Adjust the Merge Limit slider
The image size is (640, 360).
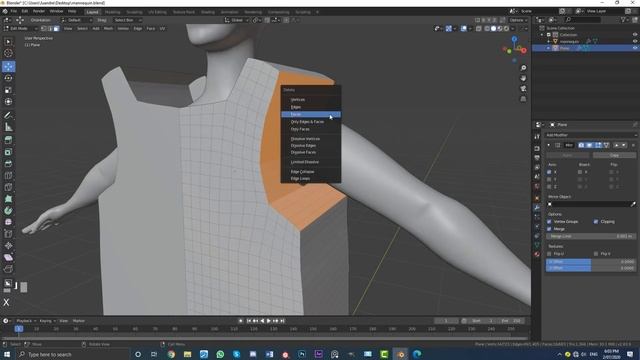click(x=591, y=236)
